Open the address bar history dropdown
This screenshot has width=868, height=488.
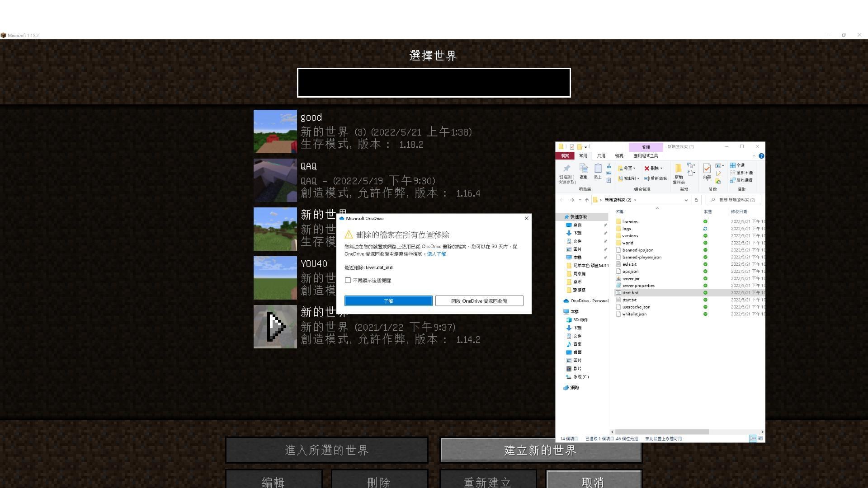click(x=686, y=200)
